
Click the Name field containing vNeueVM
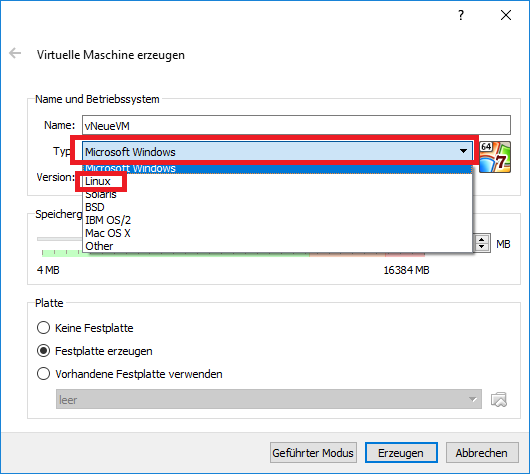pyautogui.click(x=296, y=125)
